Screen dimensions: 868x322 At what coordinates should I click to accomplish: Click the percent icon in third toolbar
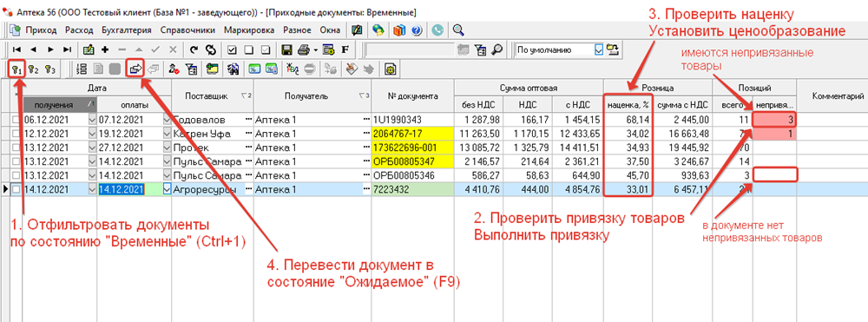pyautogui.click(x=253, y=69)
